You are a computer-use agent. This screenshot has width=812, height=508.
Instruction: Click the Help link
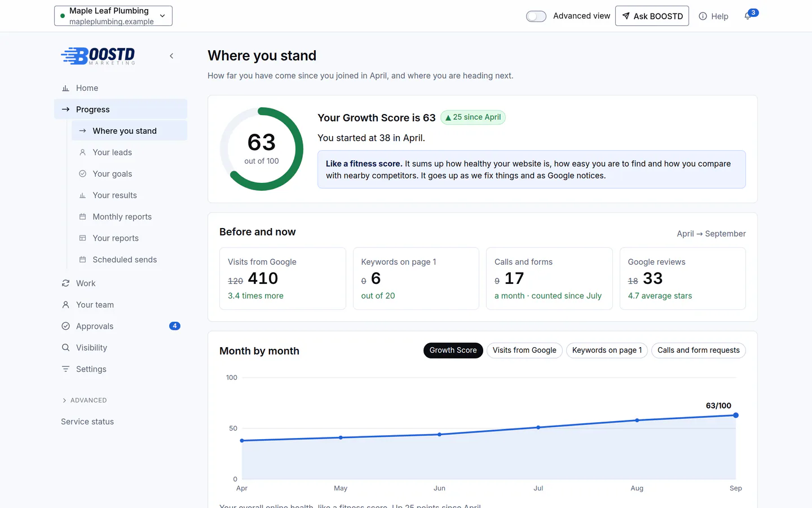coord(714,16)
